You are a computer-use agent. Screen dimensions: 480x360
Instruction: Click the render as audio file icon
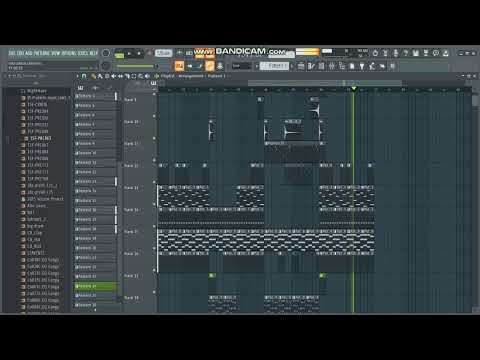coord(426,53)
